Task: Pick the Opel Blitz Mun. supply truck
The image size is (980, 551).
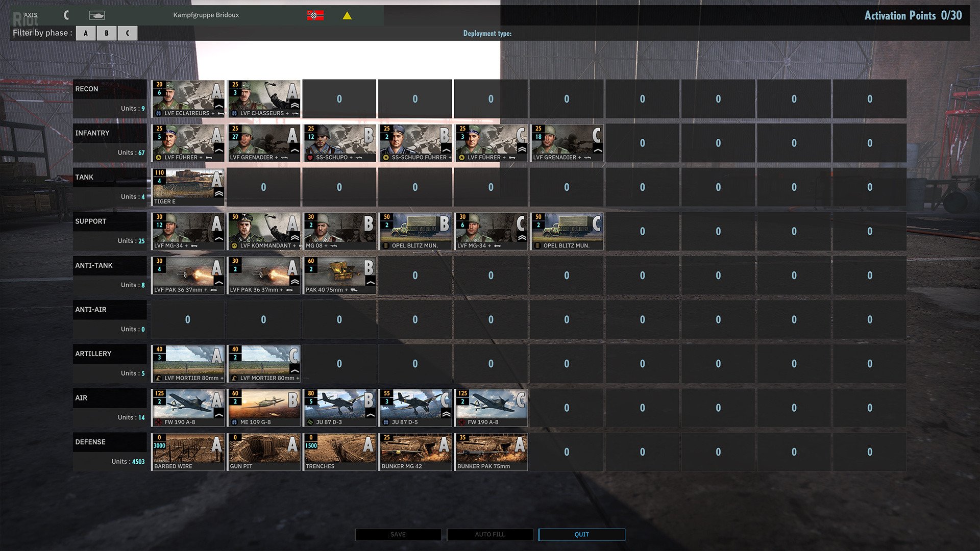Action: [x=414, y=231]
